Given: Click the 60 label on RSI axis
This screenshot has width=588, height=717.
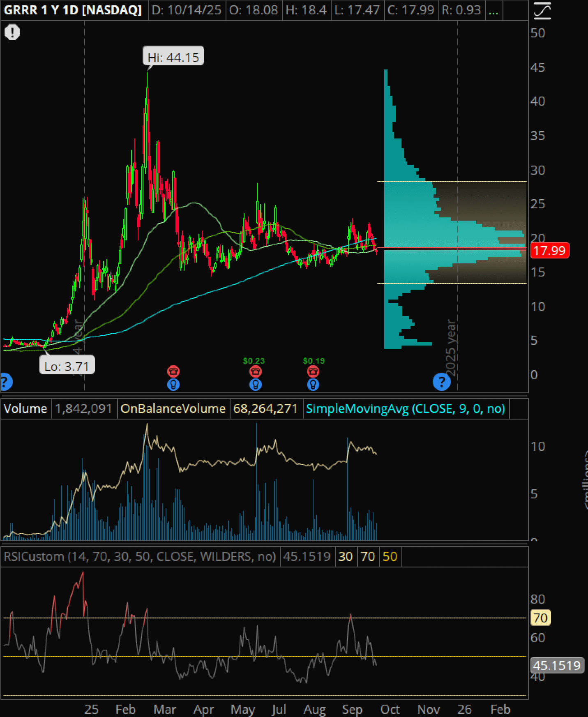Looking at the screenshot, I should (x=538, y=638).
